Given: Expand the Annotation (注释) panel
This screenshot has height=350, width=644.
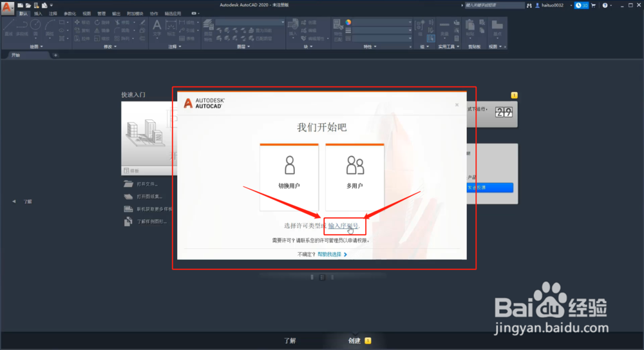Looking at the screenshot, I should pos(175,46).
